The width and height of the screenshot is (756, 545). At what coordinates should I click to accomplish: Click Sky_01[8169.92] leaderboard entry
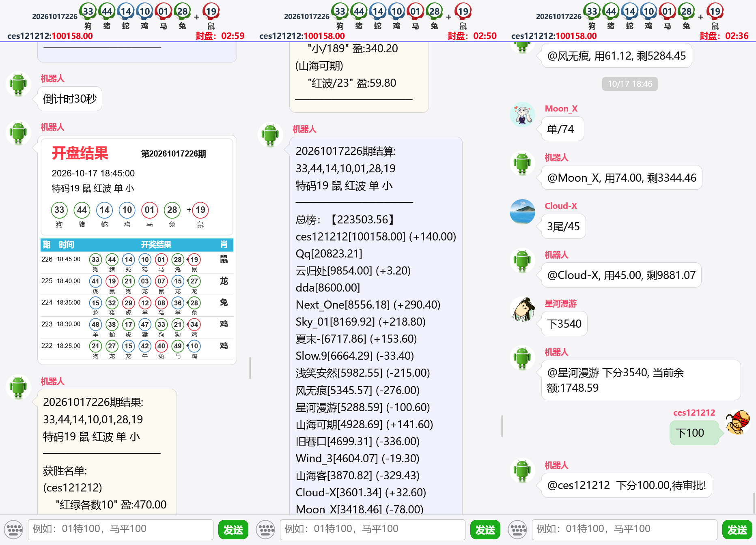tap(361, 322)
